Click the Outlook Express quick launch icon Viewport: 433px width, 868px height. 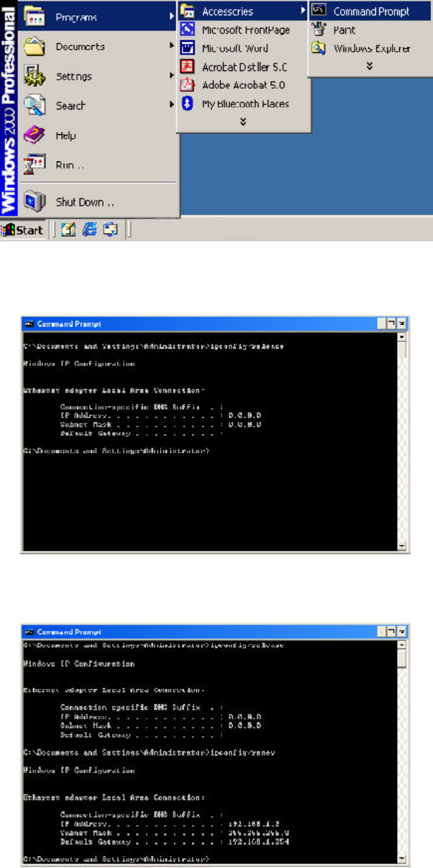(x=109, y=230)
